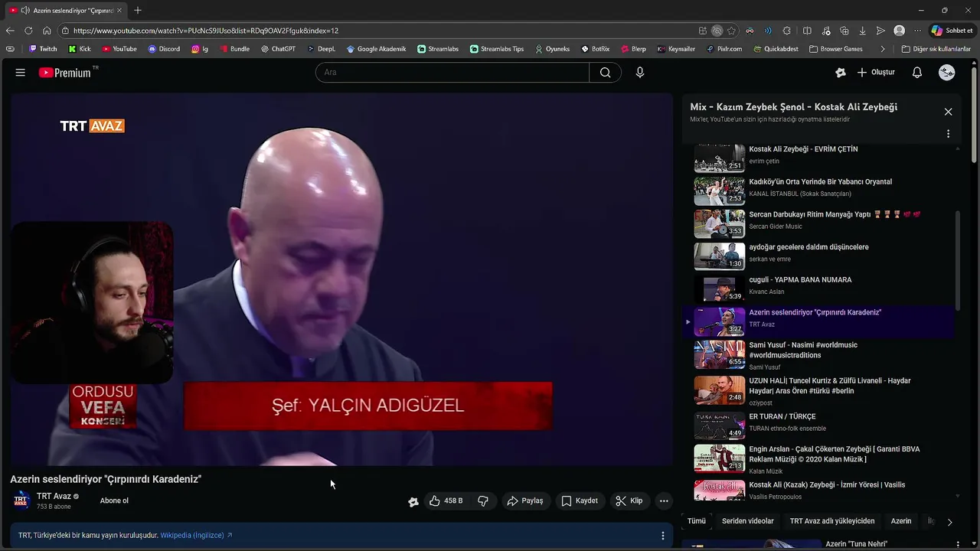Open browser settings and more menu
The width and height of the screenshot is (980, 551).
coord(917,31)
